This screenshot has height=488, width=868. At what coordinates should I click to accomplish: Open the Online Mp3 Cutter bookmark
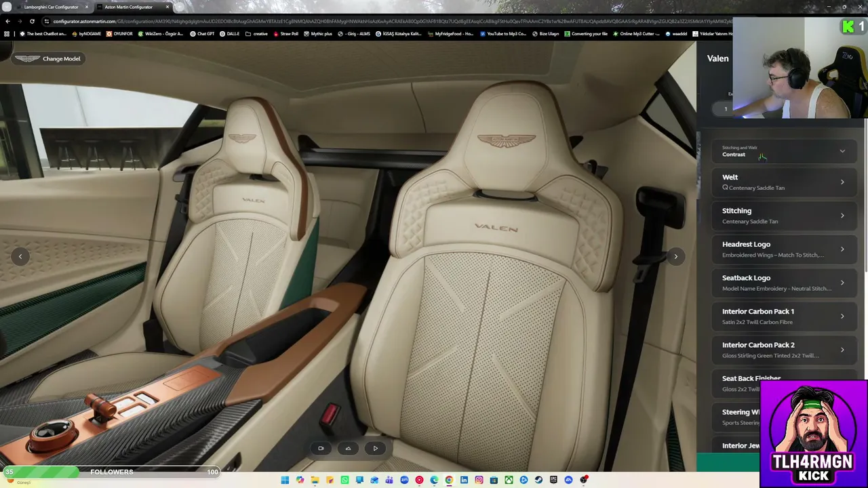635,34
